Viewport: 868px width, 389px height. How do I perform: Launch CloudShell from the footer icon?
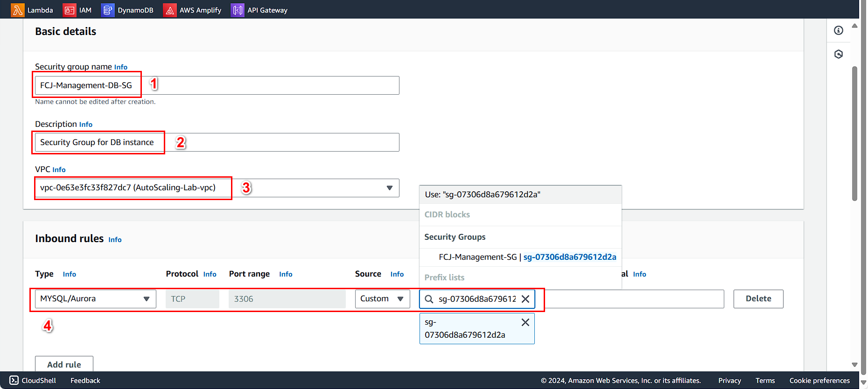[x=14, y=380]
